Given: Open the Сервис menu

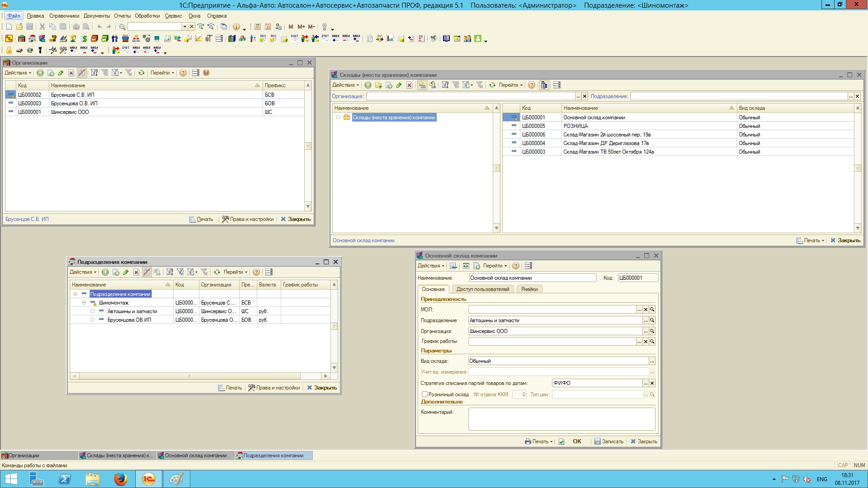Looking at the screenshot, I should tap(174, 16).
